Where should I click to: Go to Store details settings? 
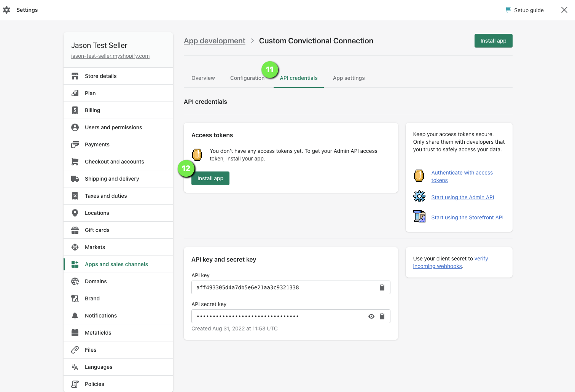pyautogui.click(x=118, y=76)
